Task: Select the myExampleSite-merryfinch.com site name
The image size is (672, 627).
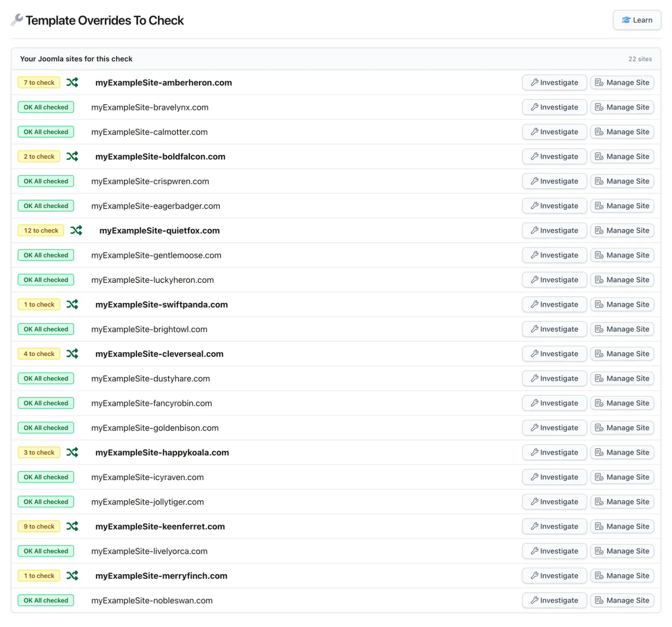Action: (161, 576)
